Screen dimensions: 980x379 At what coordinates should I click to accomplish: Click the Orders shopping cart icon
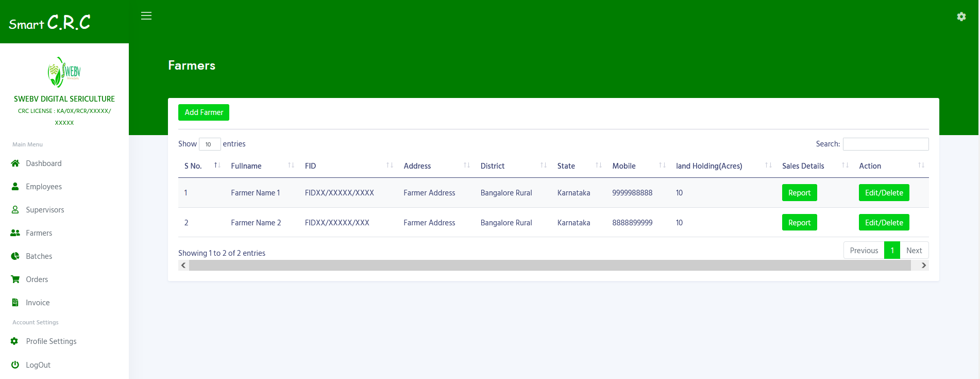(15, 279)
